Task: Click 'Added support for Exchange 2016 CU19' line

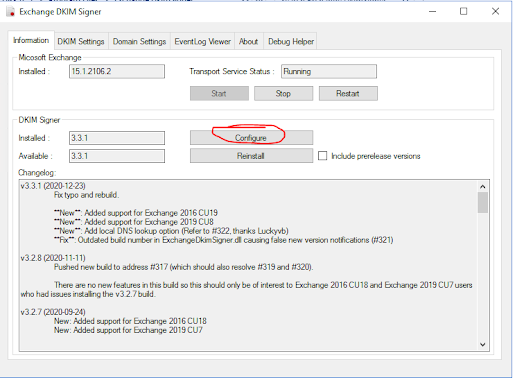Action: [x=136, y=213]
